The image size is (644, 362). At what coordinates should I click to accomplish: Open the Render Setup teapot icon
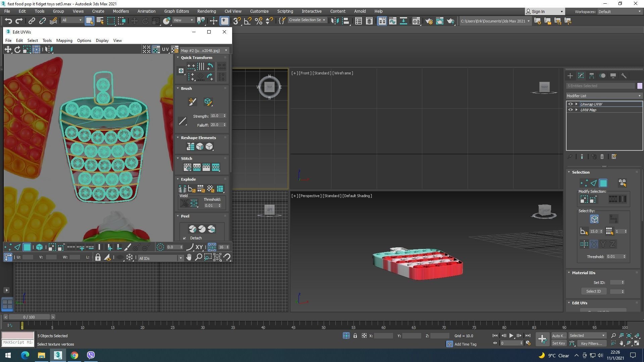[x=429, y=21]
